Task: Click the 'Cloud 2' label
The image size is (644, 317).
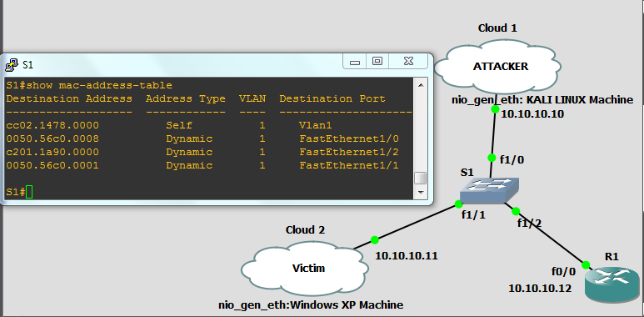Action: (x=305, y=230)
